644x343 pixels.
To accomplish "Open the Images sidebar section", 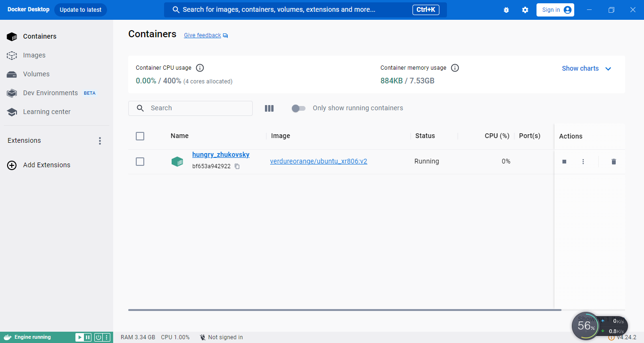I will [x=57, y=55].
